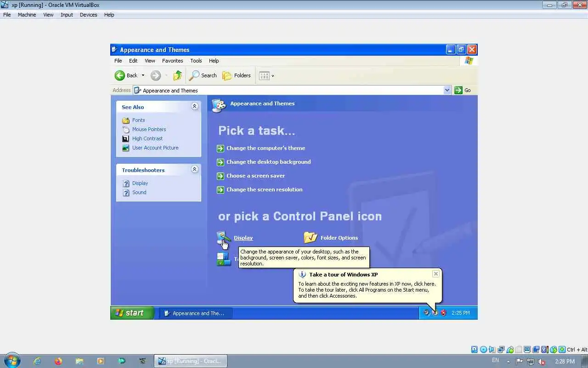
Task: Click green arrow beside Change the computer's theme
Action: coord(220,148)
